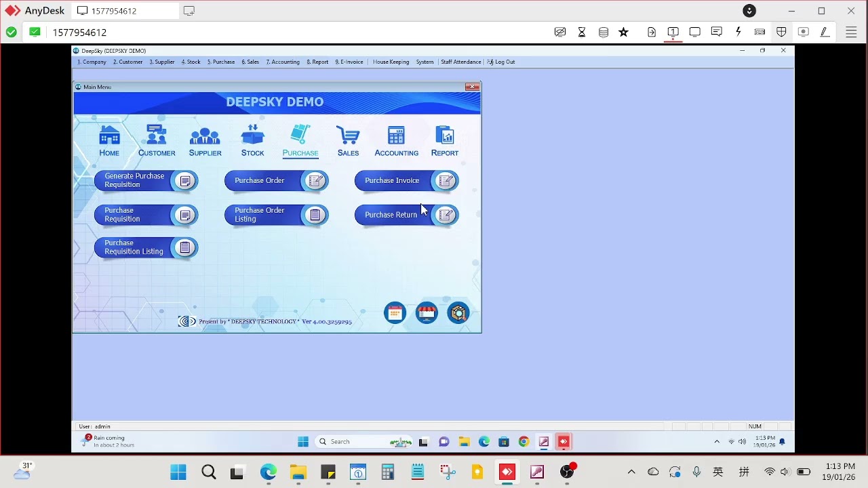This screenshot has height=488, width=868.
Task: Open remote Windows Start button
Action: click(303, 442)
